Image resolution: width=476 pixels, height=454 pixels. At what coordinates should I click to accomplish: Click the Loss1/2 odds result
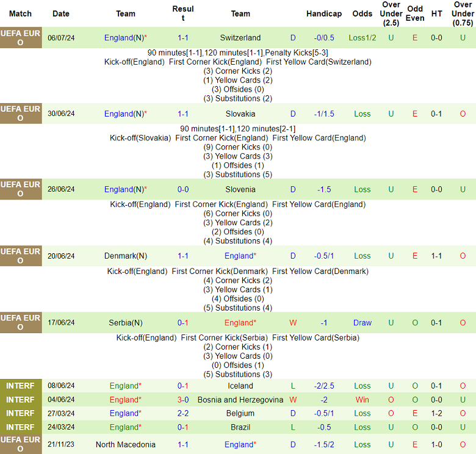(362, 38)
